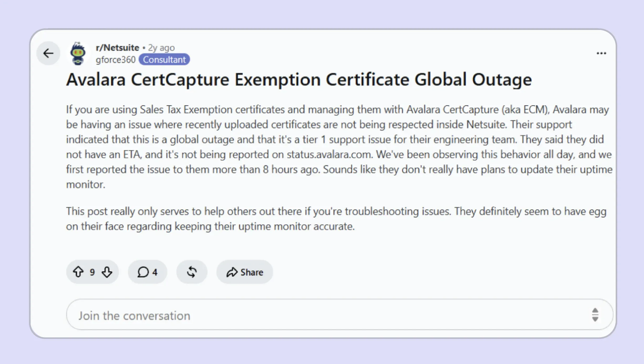Downvote the Avalara outage post

[107, 272]
